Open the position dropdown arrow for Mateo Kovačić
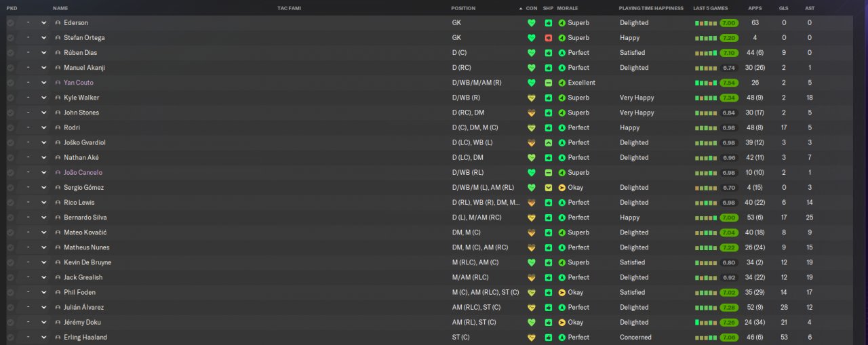The width and height of the screenshot is (868, 345). 44,232
